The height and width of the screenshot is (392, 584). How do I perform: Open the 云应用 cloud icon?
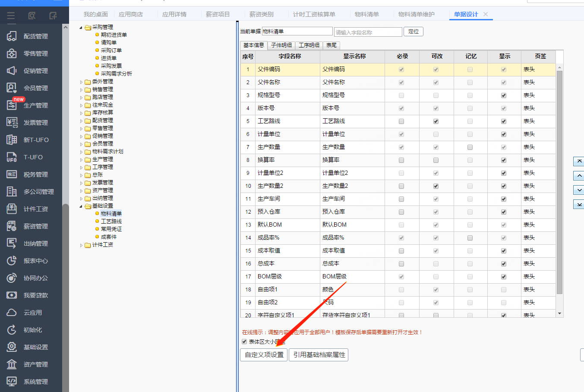[12, 313]
